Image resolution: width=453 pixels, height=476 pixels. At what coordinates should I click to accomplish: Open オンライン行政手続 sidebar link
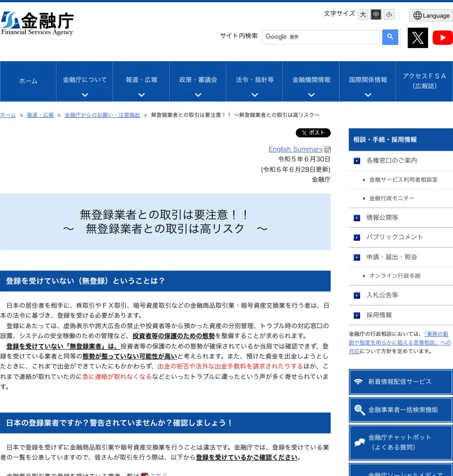(395, 275)
